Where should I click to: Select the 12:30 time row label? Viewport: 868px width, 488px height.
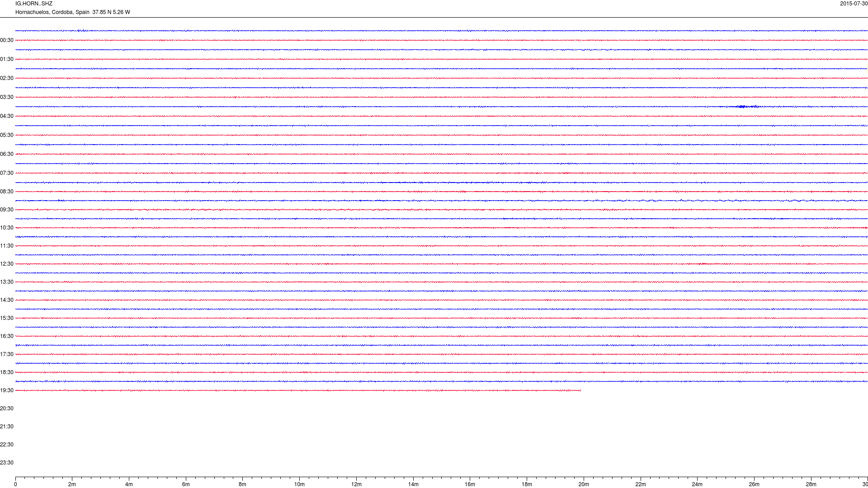[7, 264]
